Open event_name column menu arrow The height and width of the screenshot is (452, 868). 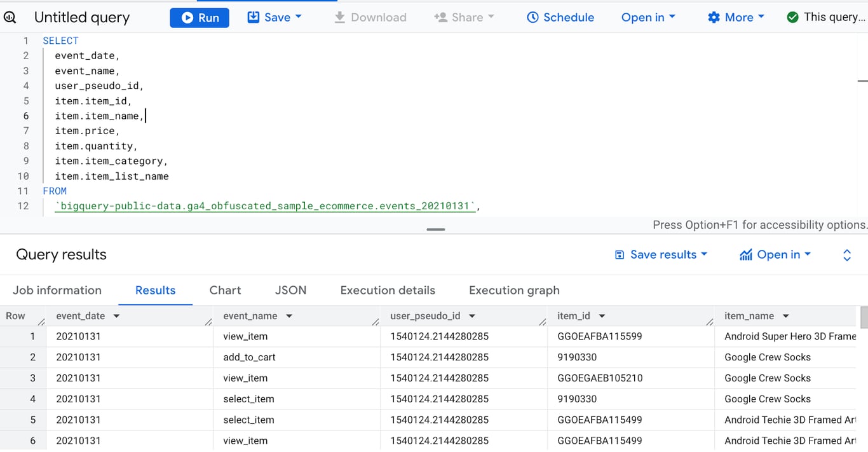coord(289,316)
